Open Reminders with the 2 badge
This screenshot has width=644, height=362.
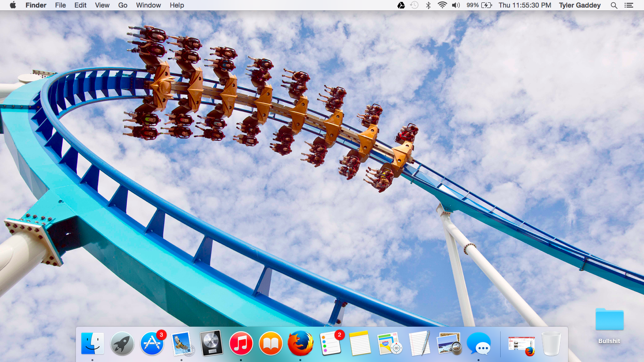coord(330,344)
